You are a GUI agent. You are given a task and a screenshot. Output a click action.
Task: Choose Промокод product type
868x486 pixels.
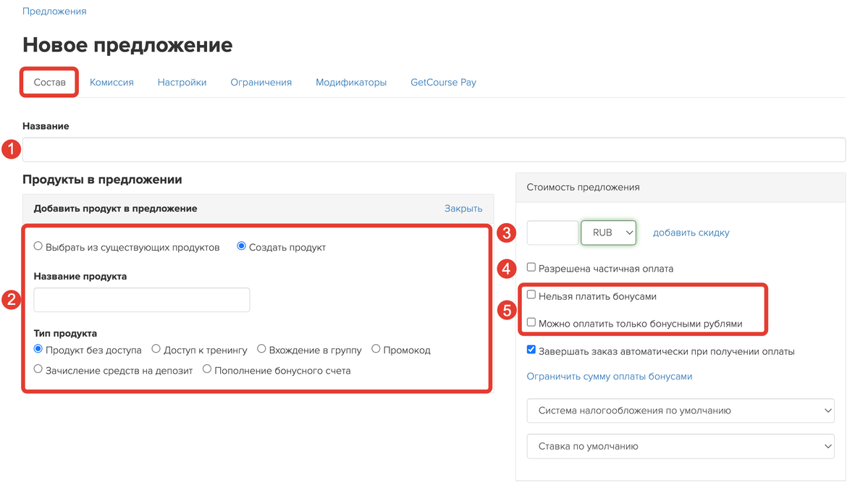click(376, 348)
